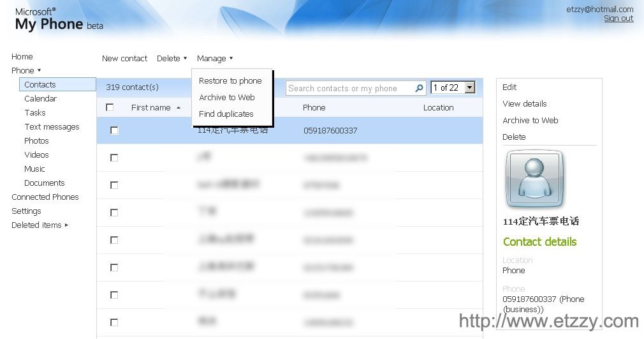
Task: Choose Find duplicates from Manage menu
Action: coord(226,114)
